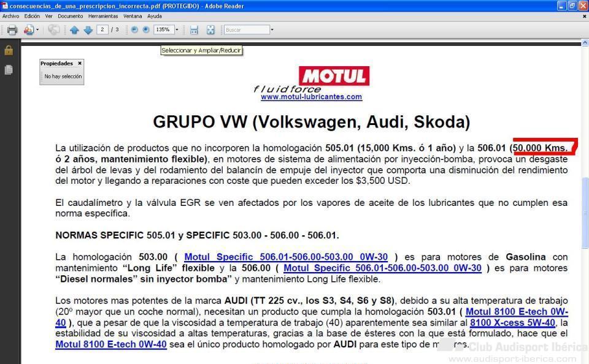Open the Pages panel icon in sidebar

coord(9,70)
